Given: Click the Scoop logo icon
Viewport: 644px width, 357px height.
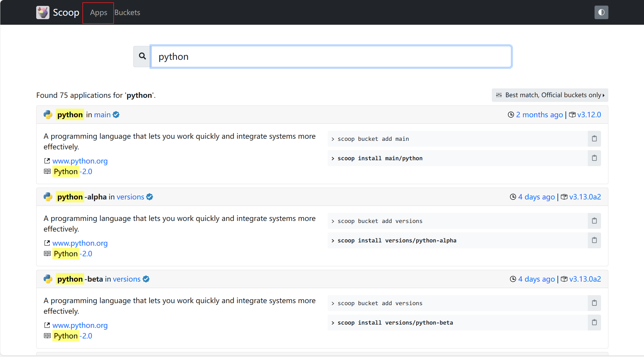Looking at the screenshot, I should (x=43, y=12).
